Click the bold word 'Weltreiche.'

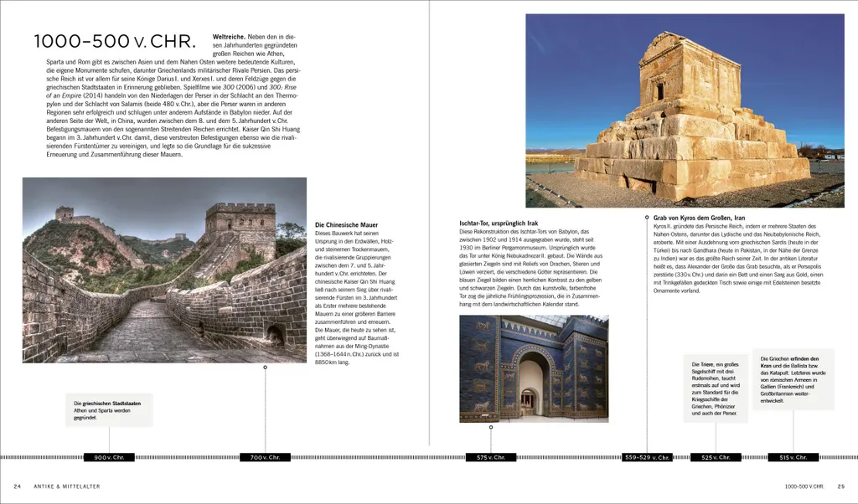pos(229,37)
